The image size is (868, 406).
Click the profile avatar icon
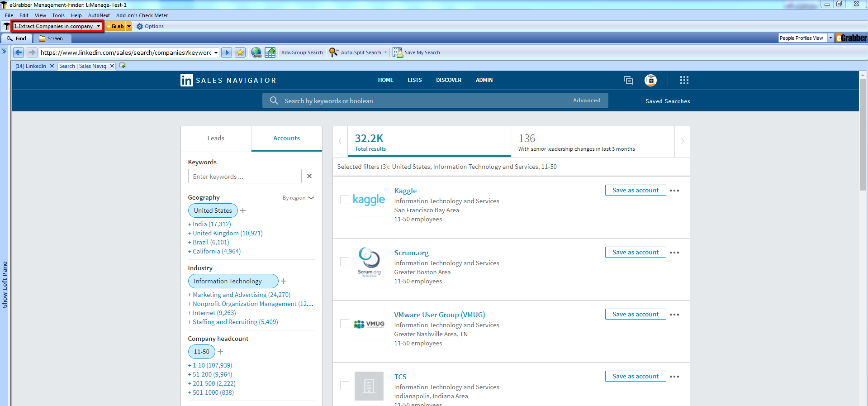[x=650, y=80]
